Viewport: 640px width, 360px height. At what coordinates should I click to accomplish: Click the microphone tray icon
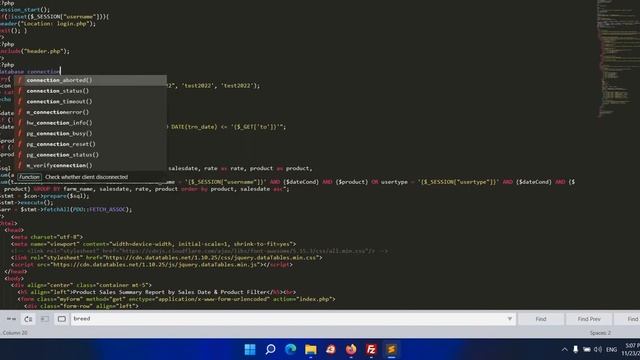(576, 349)
